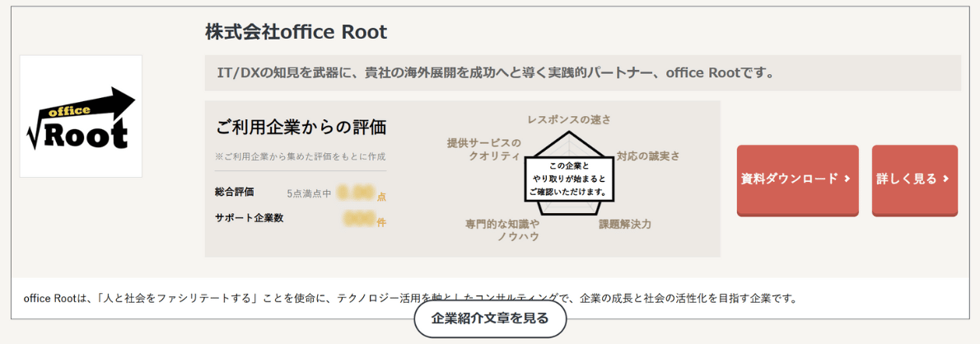Click the blurred サポート企業数 count value
Image resolution: width=980 pixels, height=344 pixels.
point(359,219)
